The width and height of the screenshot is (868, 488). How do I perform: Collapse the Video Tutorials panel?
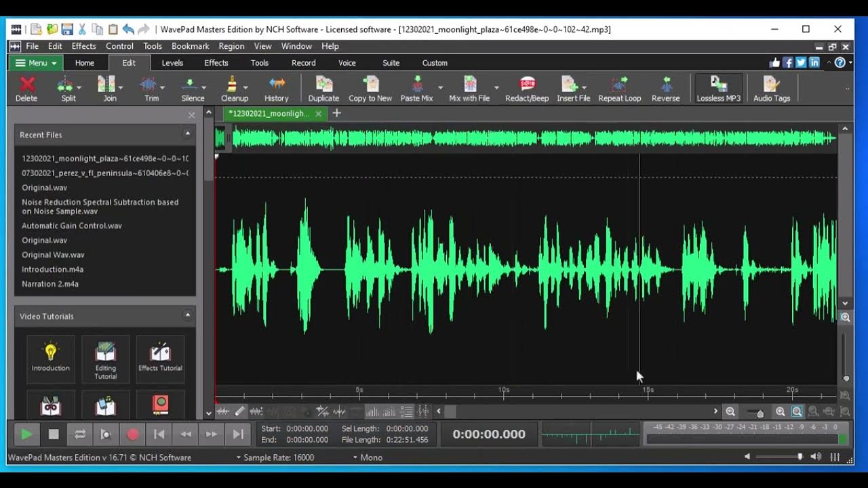[187, 316]
